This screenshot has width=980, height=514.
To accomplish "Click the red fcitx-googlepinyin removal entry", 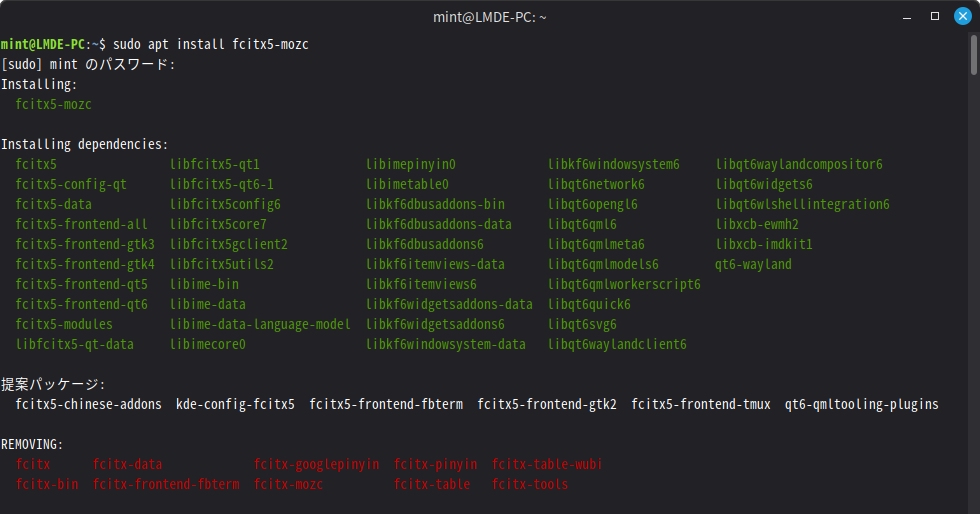I will click(316, 464).
